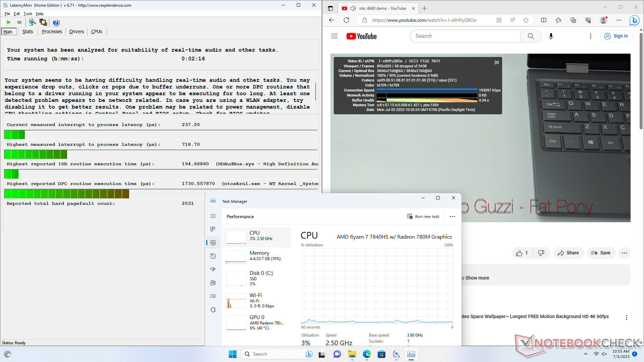
Task: Dislike the YouTube video
Action: pyautogui.click(x=541, y=253)
